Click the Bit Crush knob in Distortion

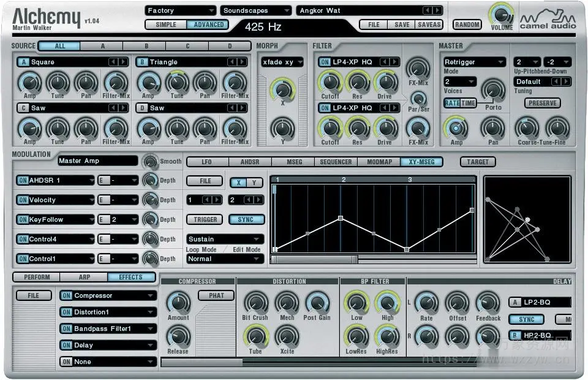(256, 303)
